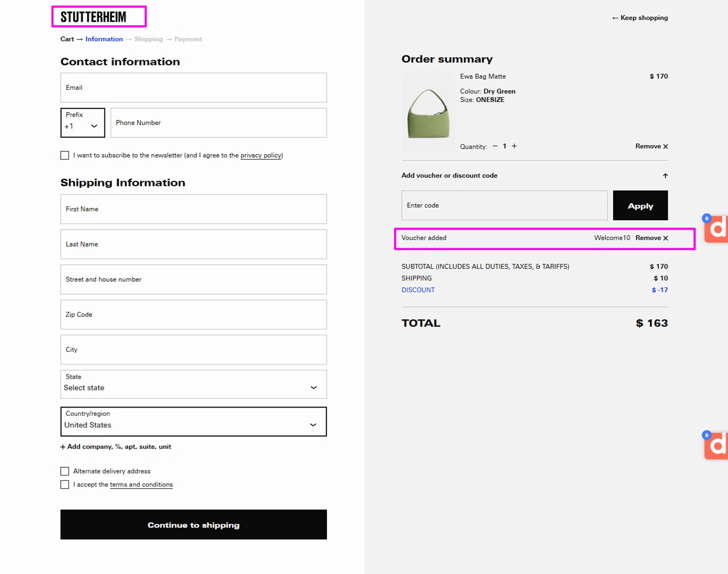Focus the Enter code field
The image size is (728, 574).
[504, 205]
